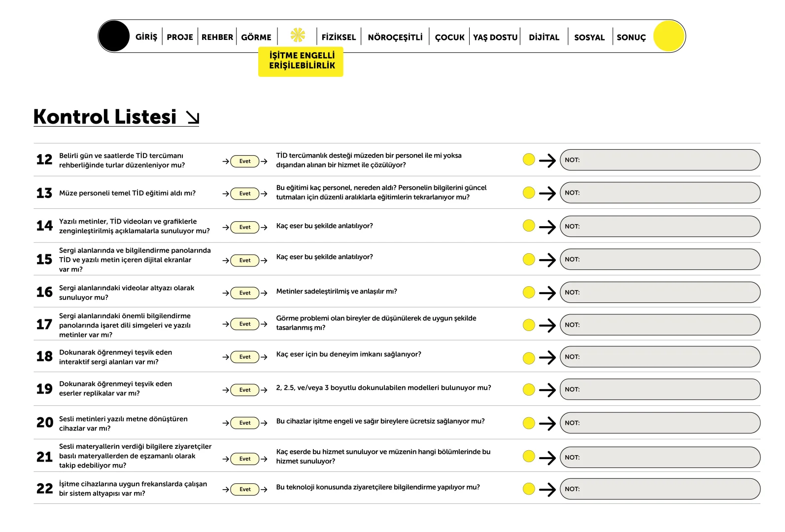
Task: Select the yellow status dot in row 13
Action: [x=529, y=193]
